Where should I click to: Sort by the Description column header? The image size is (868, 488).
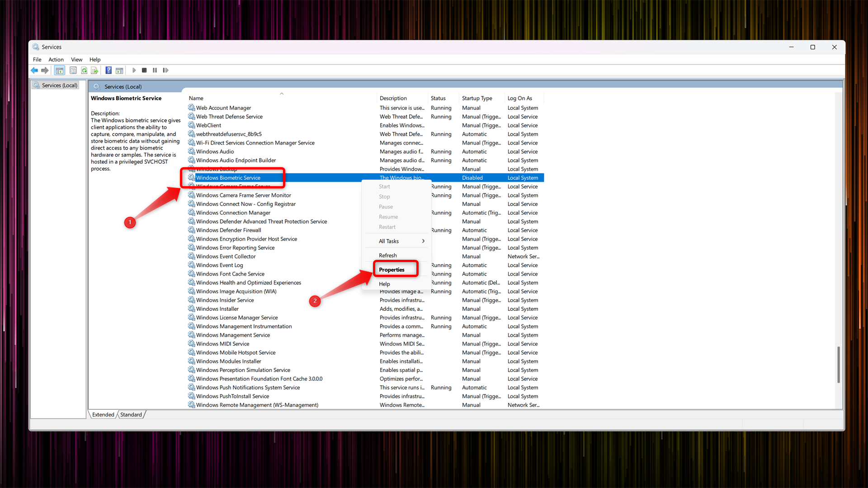click(x=402, y=98)
